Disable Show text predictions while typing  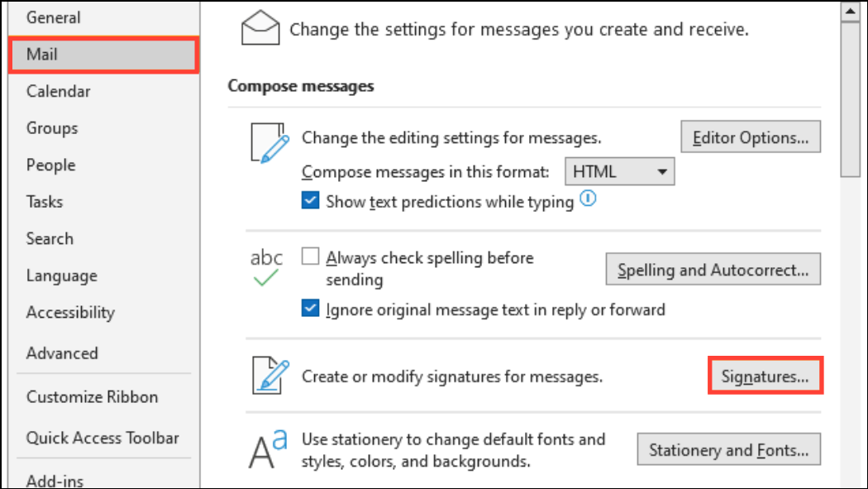[x=311, y=200]
